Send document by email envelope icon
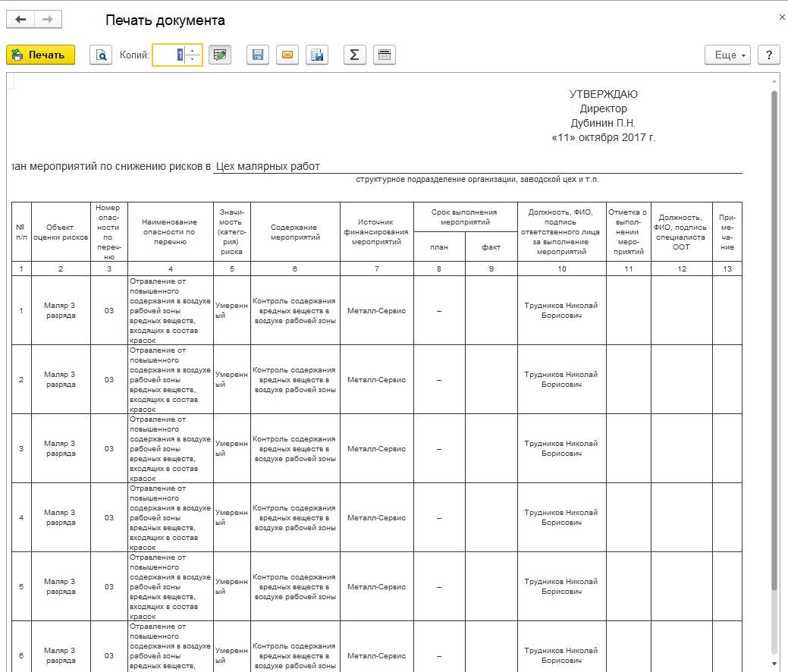The width and height of the screenshot is (788, 672). pyautogui.click(x=287, y=55)
